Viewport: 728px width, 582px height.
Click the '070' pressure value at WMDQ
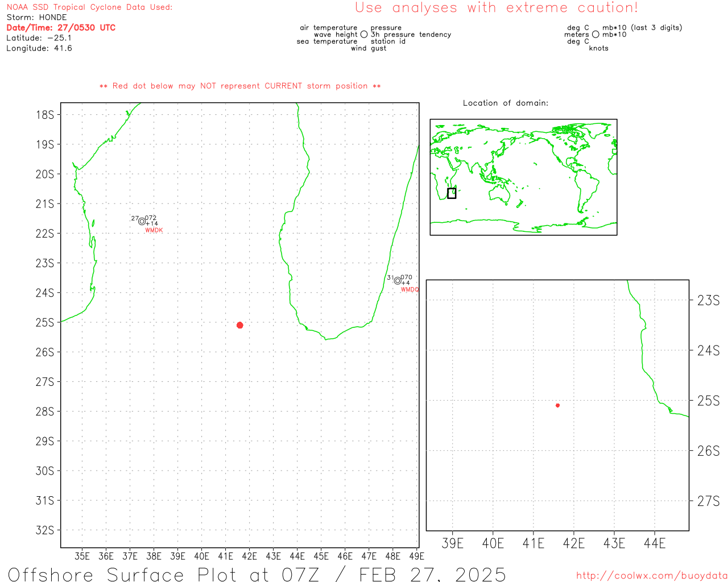point(407,277)
